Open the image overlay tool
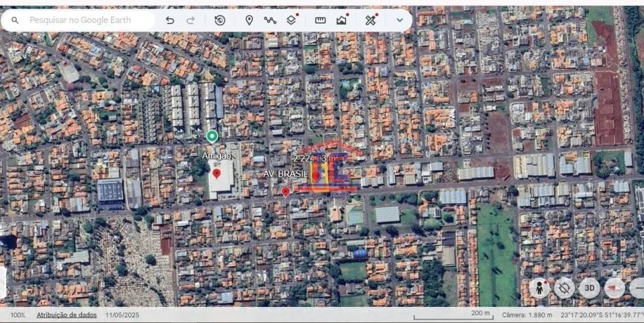 click(x=342, y=20)
